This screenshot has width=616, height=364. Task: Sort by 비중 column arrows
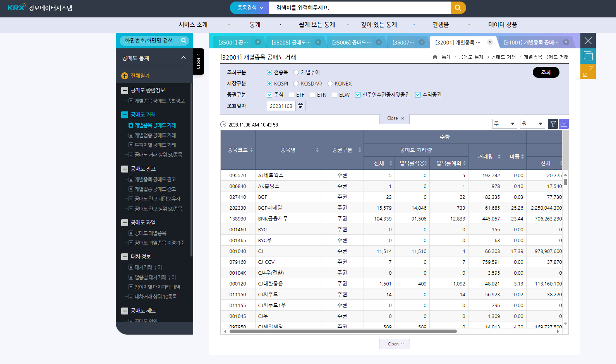tap(522, 157)
